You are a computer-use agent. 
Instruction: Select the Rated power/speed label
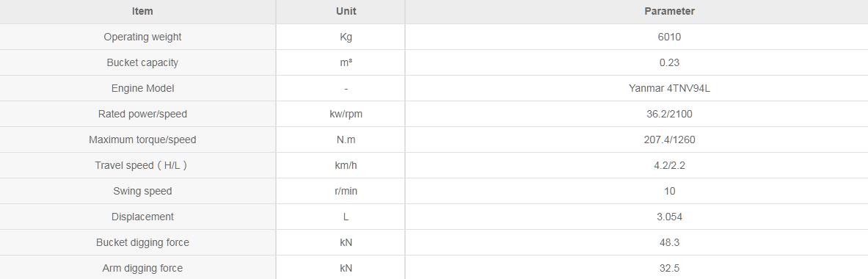(x=142, y=114)
